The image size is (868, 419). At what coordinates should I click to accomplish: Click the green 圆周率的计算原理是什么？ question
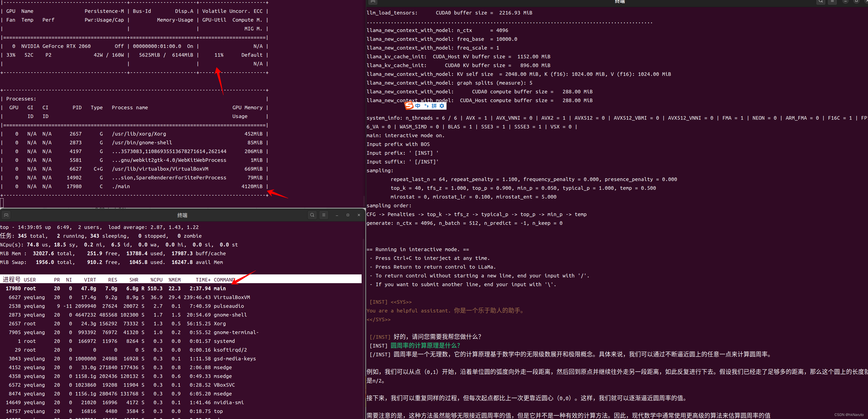[x=425, y=345]
